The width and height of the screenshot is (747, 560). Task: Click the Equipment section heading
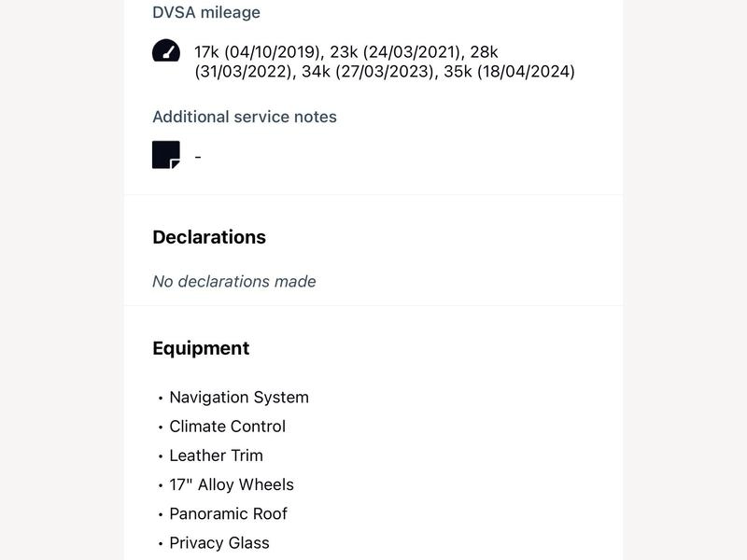coord(201,348)
